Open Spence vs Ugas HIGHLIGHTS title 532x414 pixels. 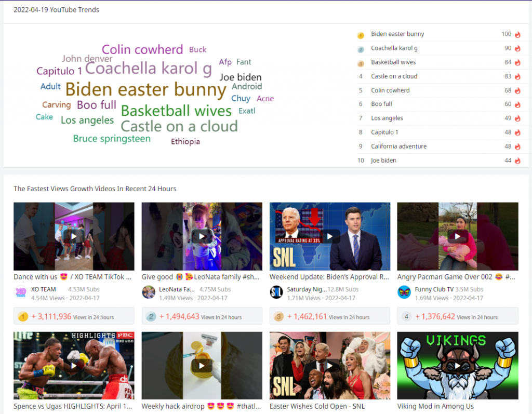point(73,406)
